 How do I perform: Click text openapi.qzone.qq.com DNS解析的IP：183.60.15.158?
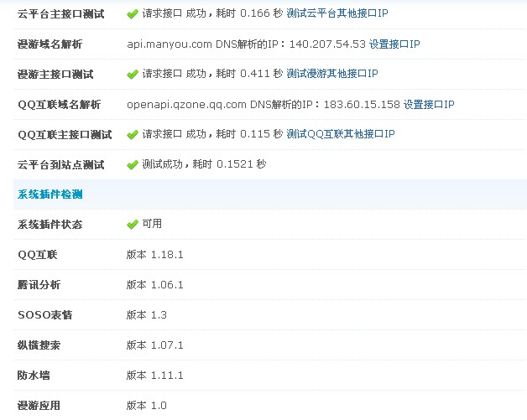(263, 105)
